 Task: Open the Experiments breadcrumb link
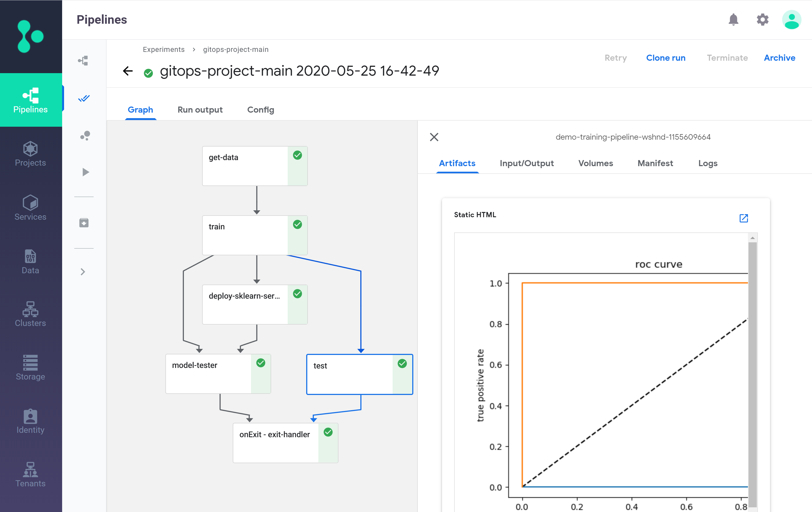click(163, 50)
